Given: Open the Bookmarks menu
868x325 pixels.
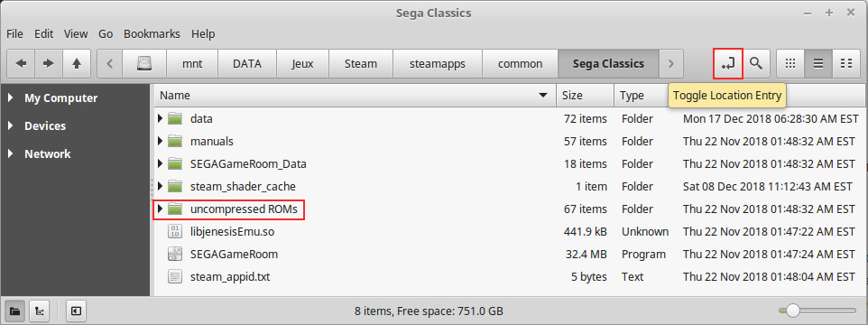Looking at the screenshot, I should [x=152, y=33].
